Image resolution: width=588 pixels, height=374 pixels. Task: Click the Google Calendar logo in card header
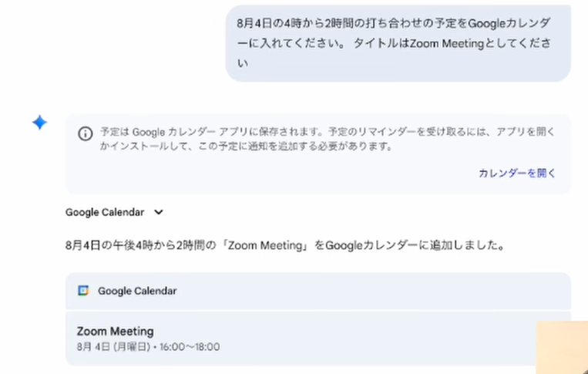click(x=83, y=291)
